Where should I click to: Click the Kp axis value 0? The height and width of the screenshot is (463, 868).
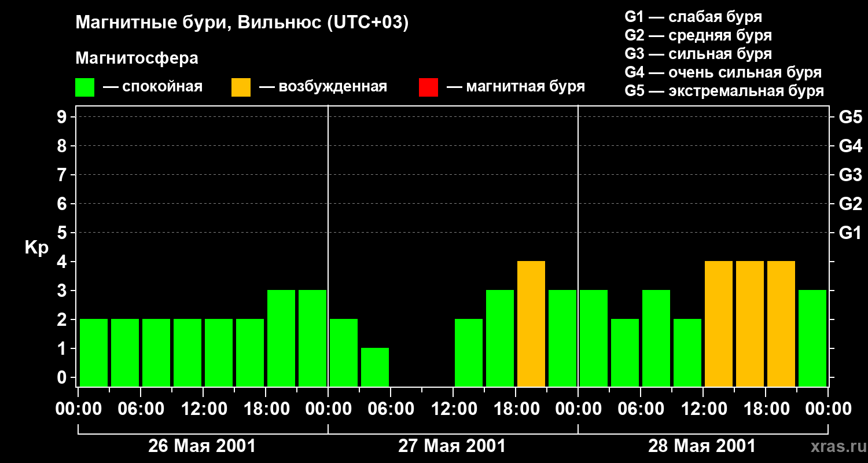tap(63, 377)
